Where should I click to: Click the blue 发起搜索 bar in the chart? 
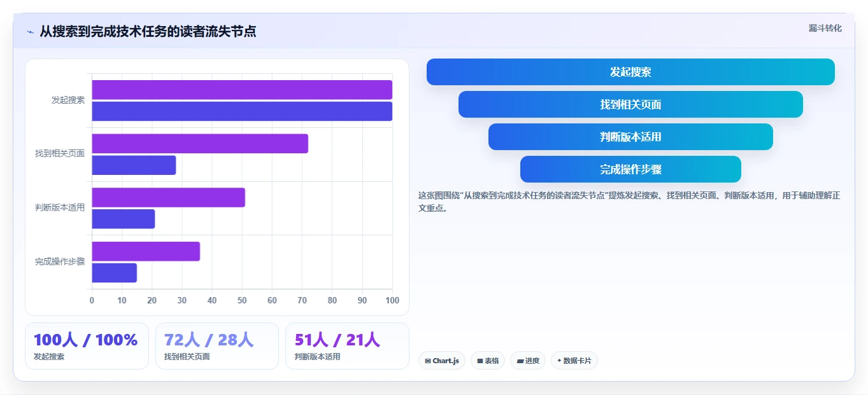[x=242, y=111]
